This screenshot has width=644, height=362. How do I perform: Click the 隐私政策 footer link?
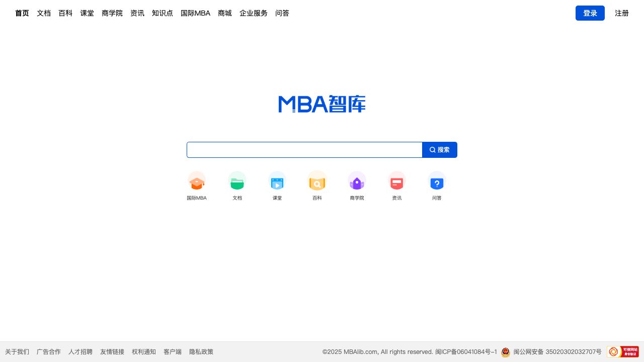(201, 352)
